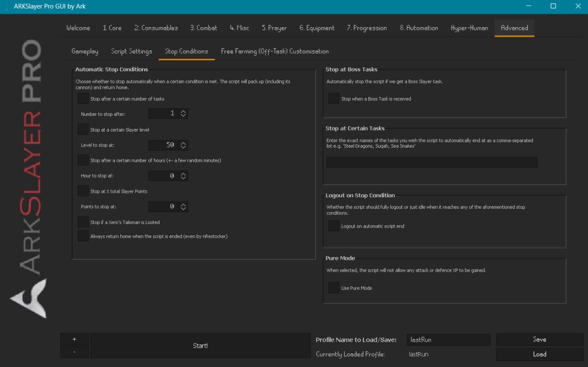Check Stop when a Boss Task is received

click(x=334, y=99)
